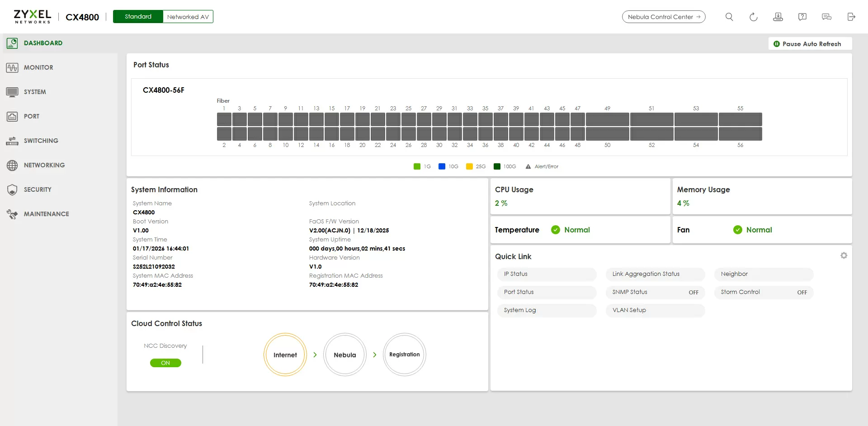Expand the Switching menu section
The height and width of the screenshot is (426, 868).
coord(41,141)
